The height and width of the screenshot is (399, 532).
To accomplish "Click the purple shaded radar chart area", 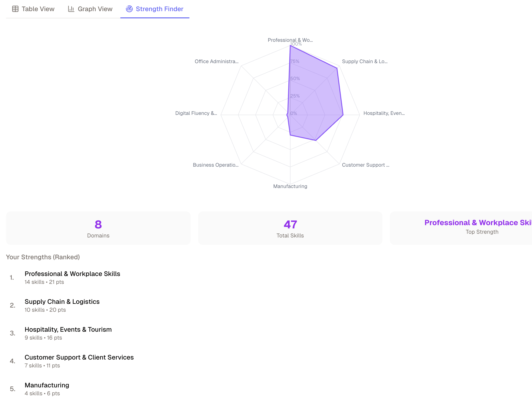I will [x=317, y=96].
